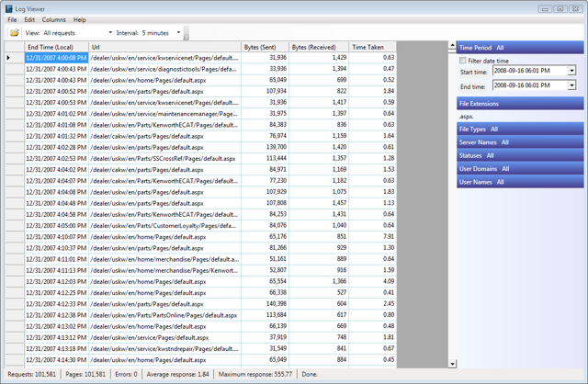Open the End time date picker dropdown
This screenshot has width=588, height=384.
pos(571,86)
